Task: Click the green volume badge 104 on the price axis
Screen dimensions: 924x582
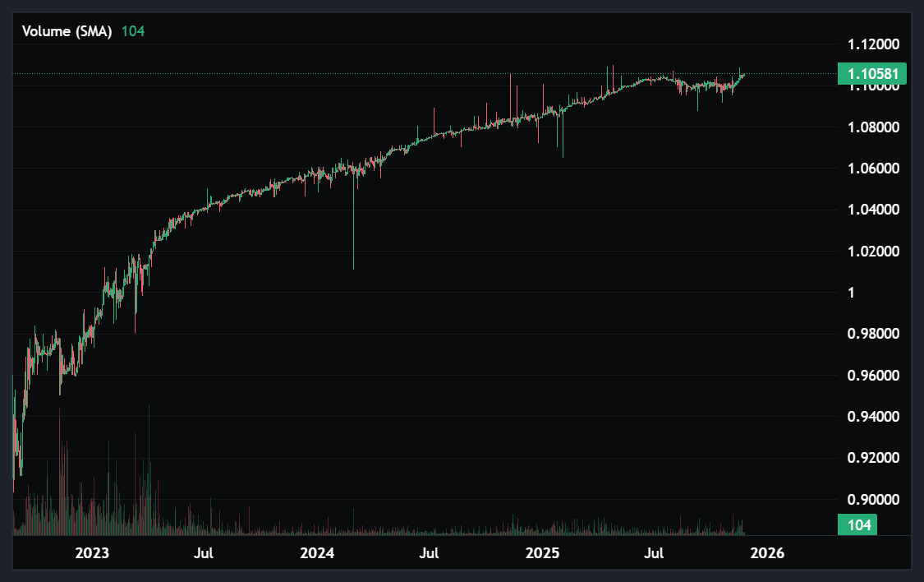Action: click(x=858, y=524)
